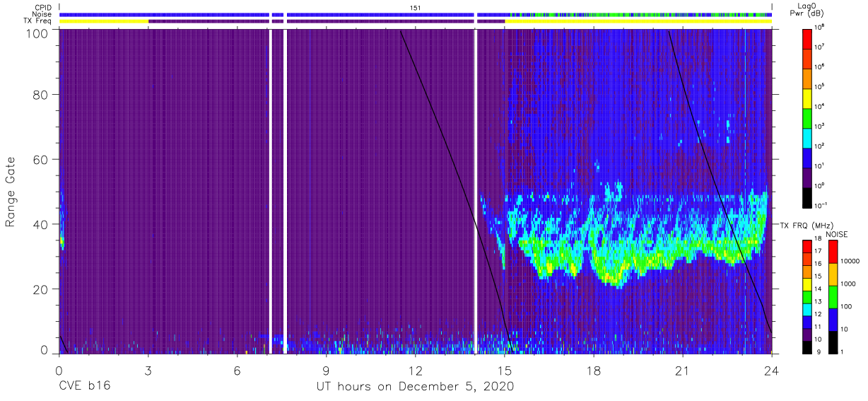Viewport: 868px width, 401px height.
Task: Click the '14' label on TX FRQ colorbar
Action: click(x=818, y=289)
